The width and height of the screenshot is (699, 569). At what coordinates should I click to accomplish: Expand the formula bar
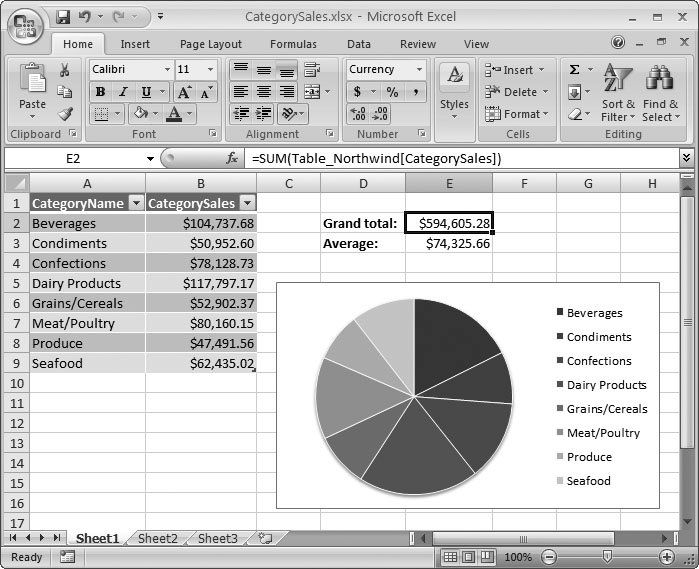click(x=687, y=157)
